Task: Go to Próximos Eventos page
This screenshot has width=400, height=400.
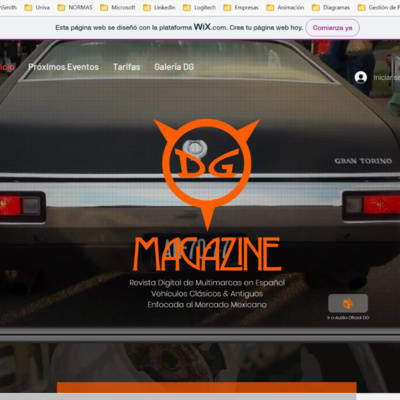Action: (x=63, y=67)
